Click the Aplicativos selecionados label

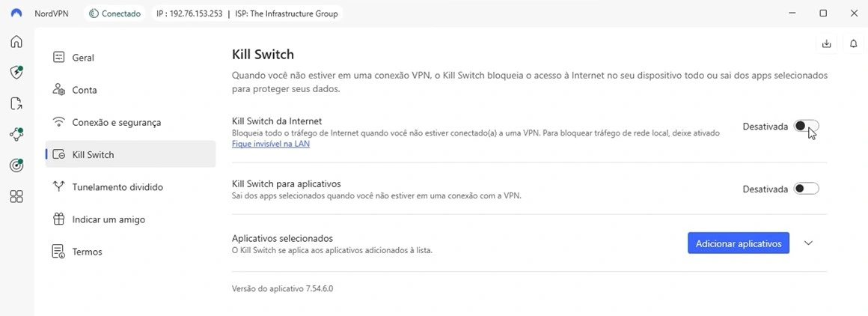point(282,238)
